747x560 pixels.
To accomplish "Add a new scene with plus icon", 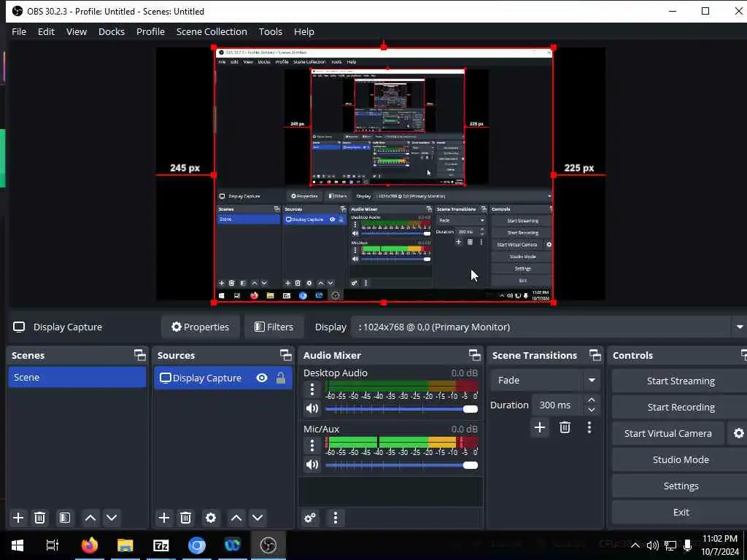I will point(18,518).
